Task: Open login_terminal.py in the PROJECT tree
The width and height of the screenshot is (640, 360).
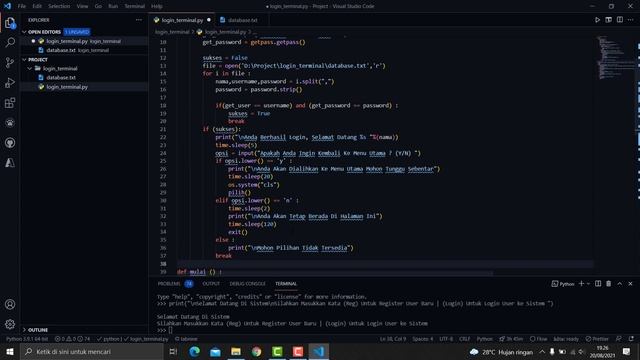Action: 84,87
